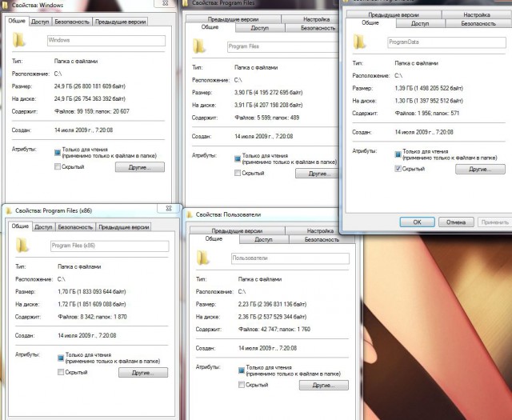Click 'Другие...' button in Пользователи properties

pos(323,385)
